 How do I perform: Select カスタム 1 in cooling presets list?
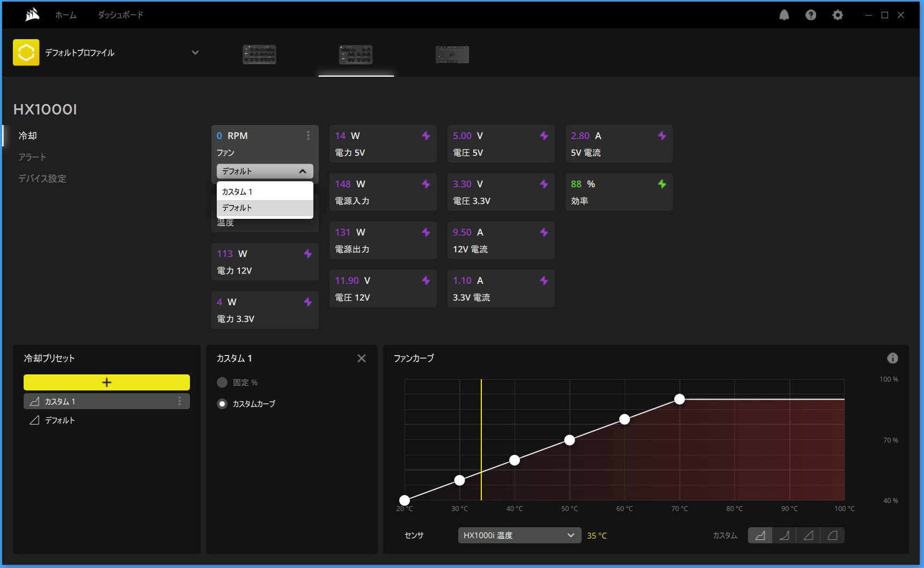(107, 401)
